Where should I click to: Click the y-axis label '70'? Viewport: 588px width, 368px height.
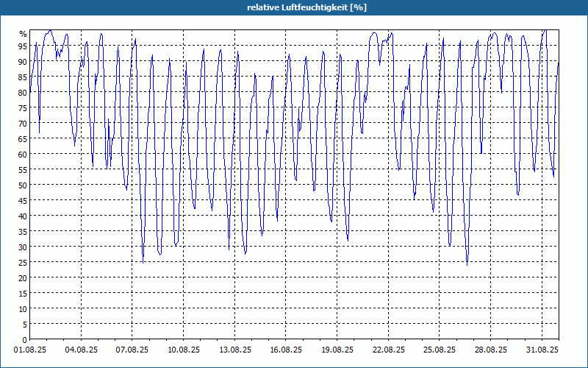pos(24,124)
